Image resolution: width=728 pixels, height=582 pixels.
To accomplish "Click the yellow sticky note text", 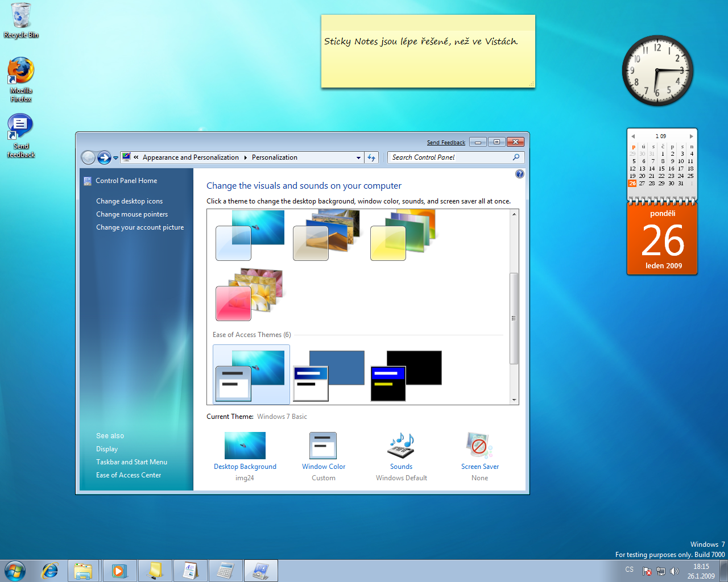I will click(x=421, y=41).
